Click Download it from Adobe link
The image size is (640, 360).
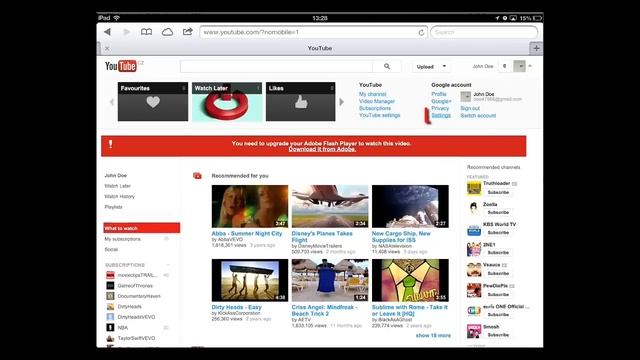point(322,149)
